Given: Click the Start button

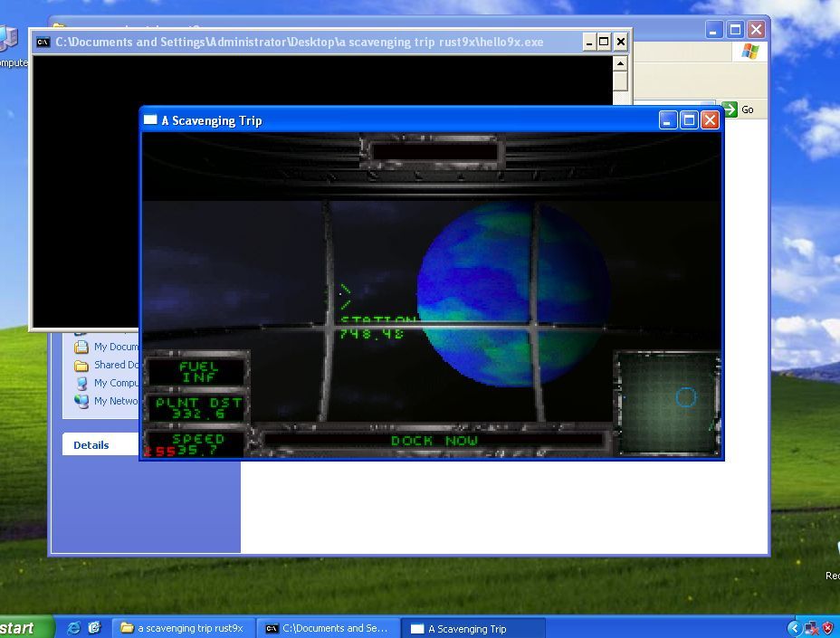Looking at the screenshot, I should (x=23, y=627).
